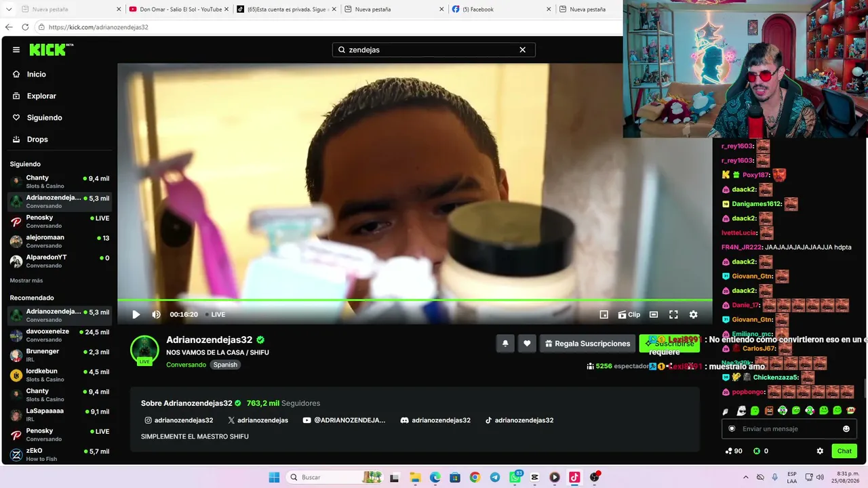Send message with green Chat button
The image size is (868, 488).
(x=844, y=451)
